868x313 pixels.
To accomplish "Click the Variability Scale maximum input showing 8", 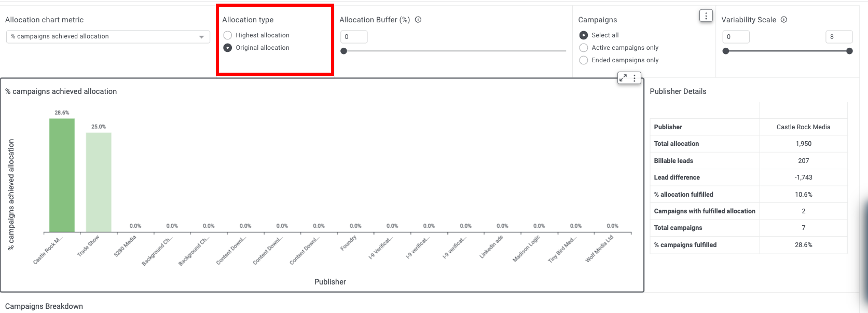I will 839,37.
